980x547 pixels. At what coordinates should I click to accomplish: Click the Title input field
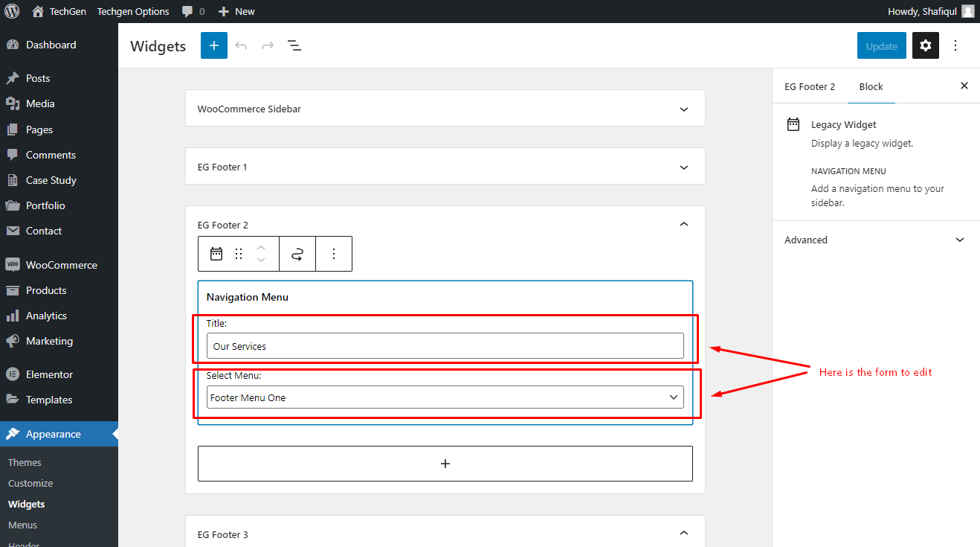pos(445,346)
